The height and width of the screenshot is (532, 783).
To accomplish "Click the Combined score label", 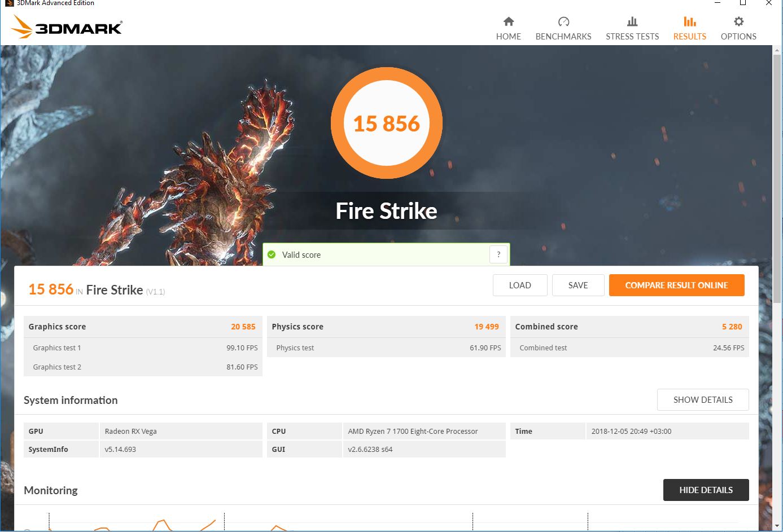I will [546, 327].
